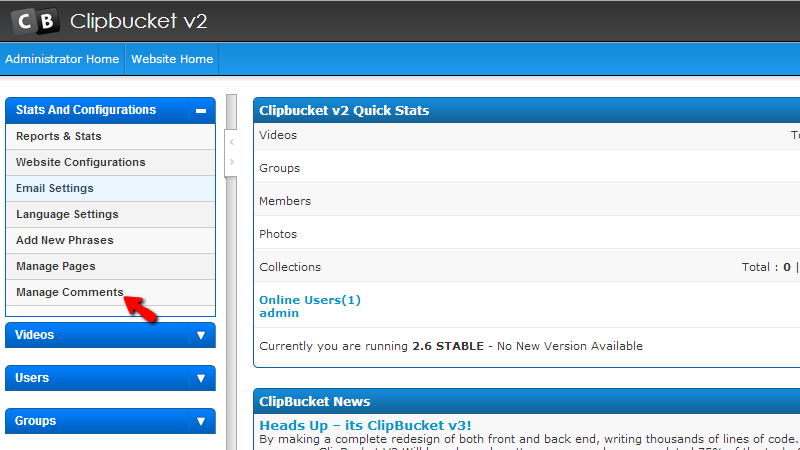The height and width of the screenshot is (450, 800).
Task: Open Website Home tab
Action: coord(172,59)
